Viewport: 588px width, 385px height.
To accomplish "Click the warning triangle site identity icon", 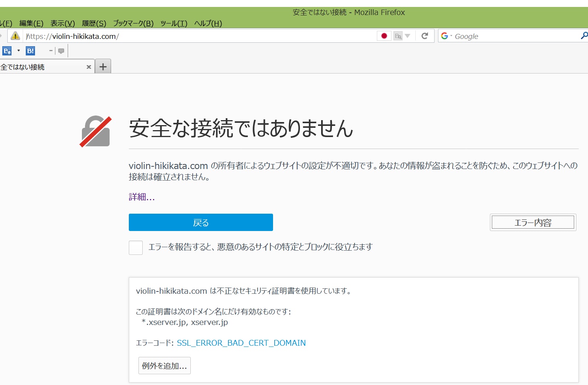I will (15, 36).
